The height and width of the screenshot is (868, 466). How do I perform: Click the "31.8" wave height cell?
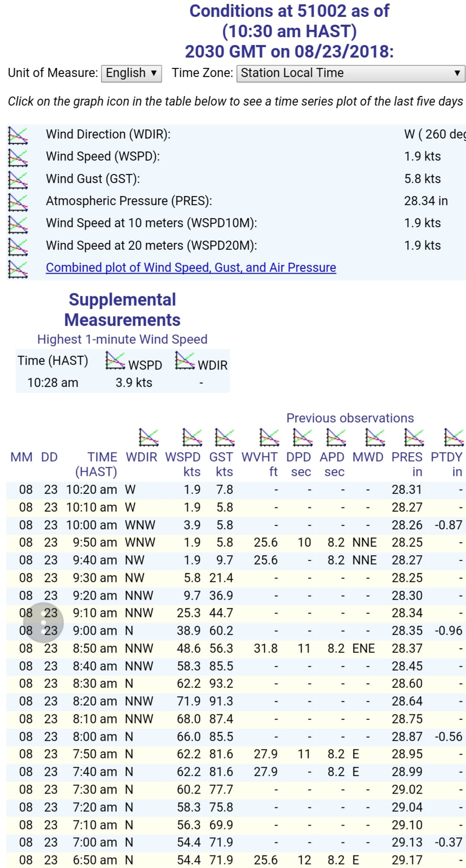tap(266, 649)
